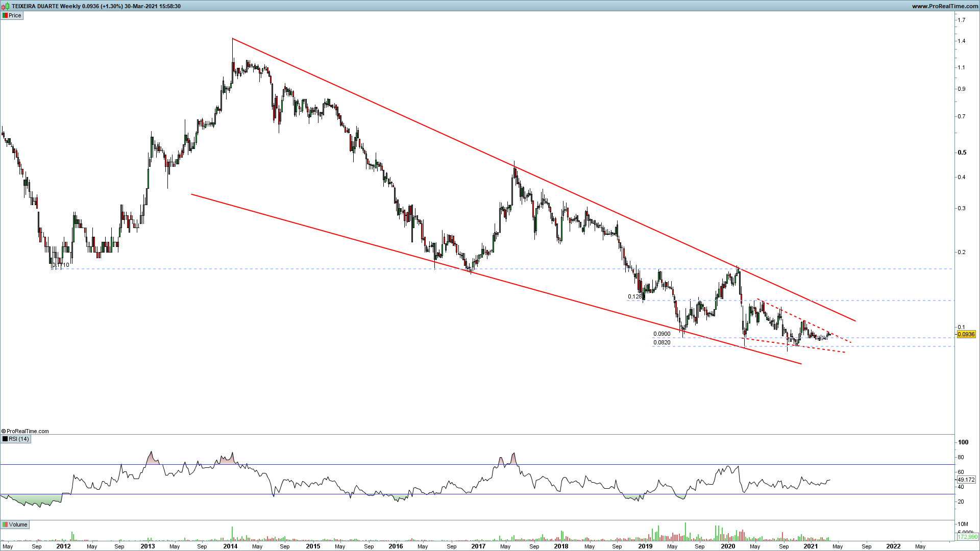
Task: Select the 0.128 support level label
Action: click(x=634, y=296)
